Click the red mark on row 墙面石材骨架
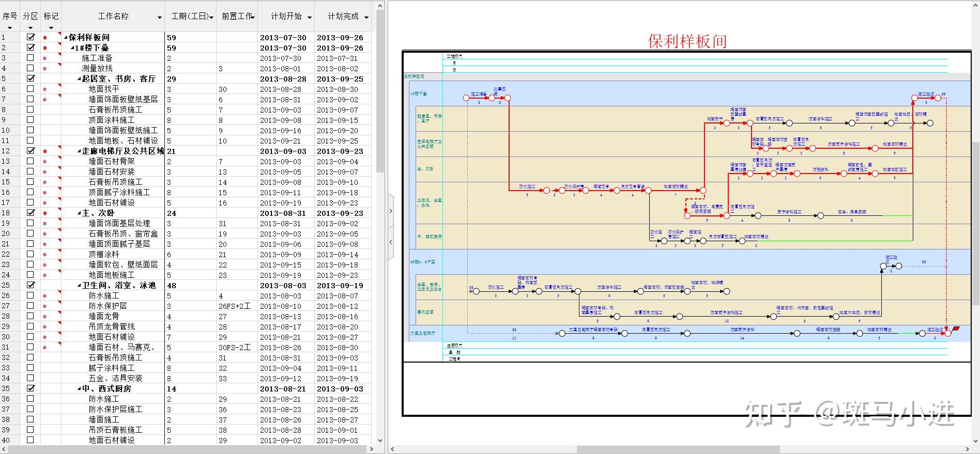The height and width of the screenshot is (454, 980). coord(45,162)
